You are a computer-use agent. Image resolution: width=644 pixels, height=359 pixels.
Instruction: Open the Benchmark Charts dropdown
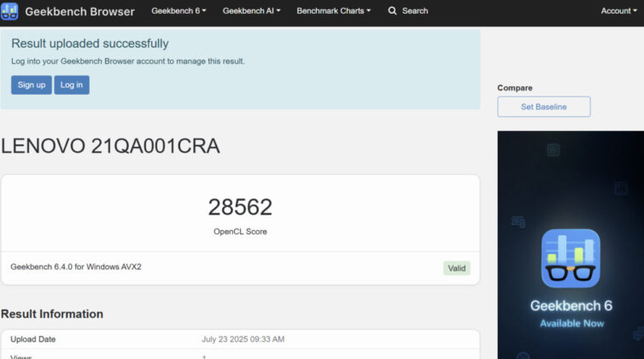pos(333,11)
